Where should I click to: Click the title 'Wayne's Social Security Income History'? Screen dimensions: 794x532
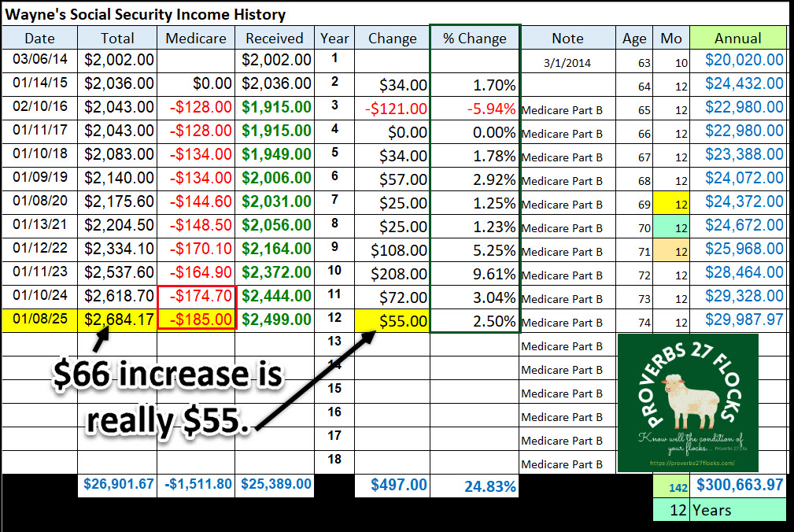pyautogui.click(x=145, y=14)
